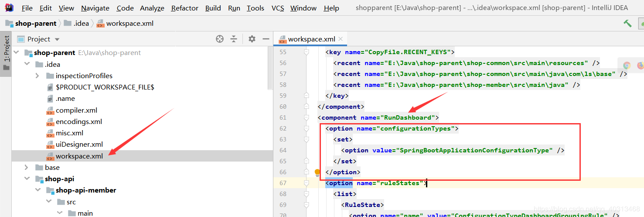Collapse the src folder
The height and width of the screenshot is (217, 644).
coord(48,202)
